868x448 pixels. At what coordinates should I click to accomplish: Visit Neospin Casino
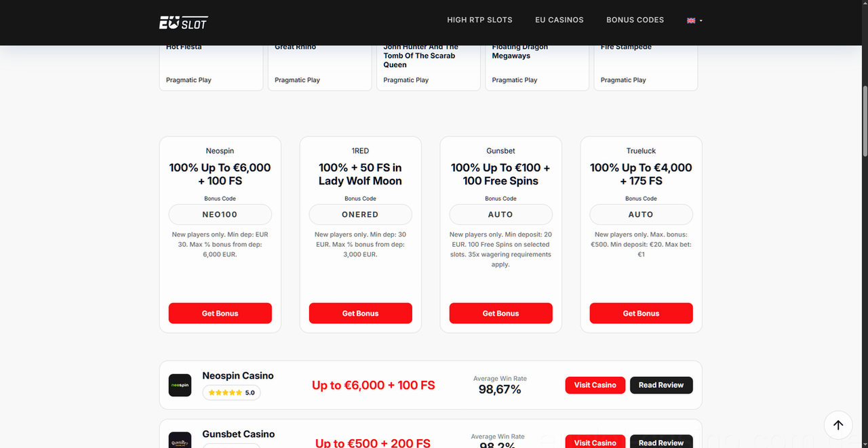click(x=595, y=385)
